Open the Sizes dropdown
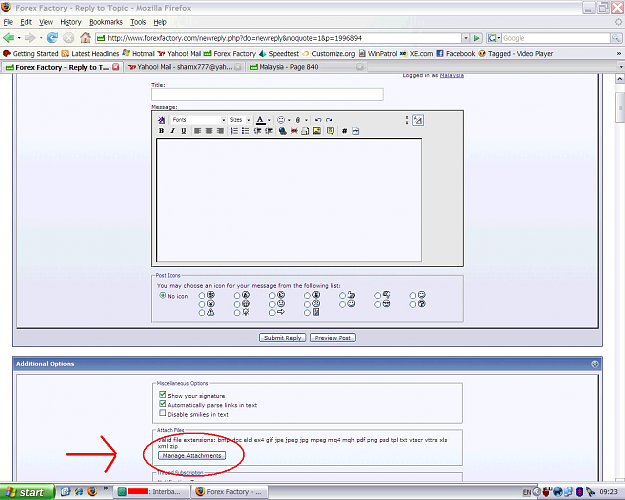Image resolution: width=625 pixels, height=500 pixels. 240,120
